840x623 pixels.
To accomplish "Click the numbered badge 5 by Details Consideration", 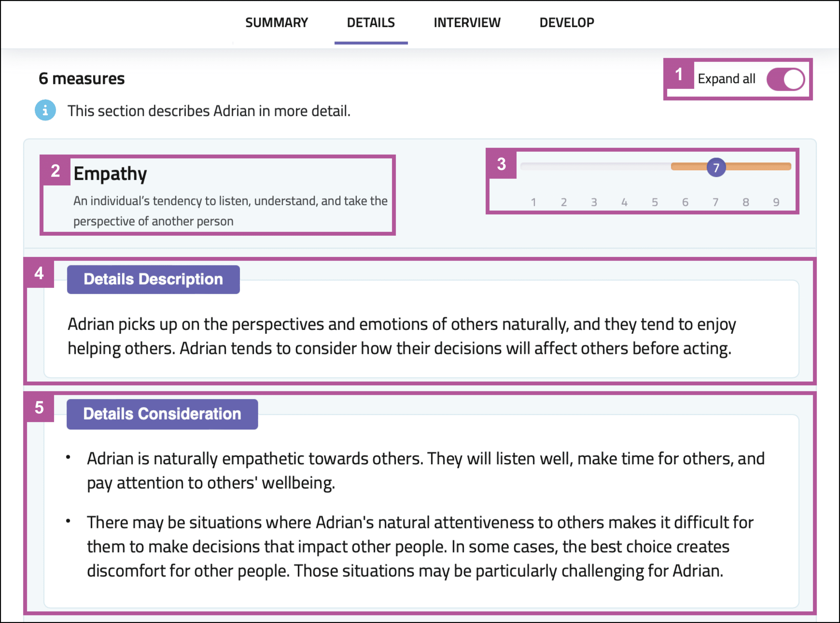I will tap(39, 408).
